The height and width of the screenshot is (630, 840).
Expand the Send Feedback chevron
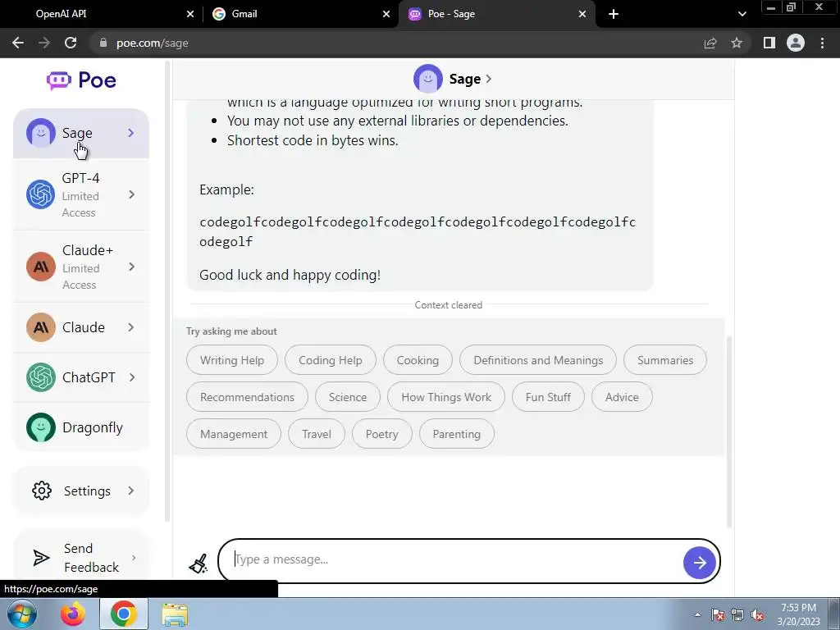point(134,558)
